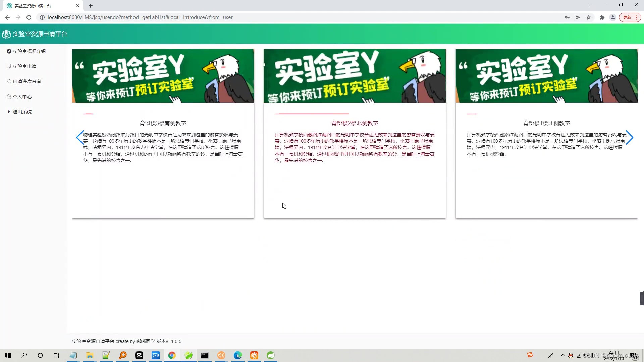Click the 申请进度查询 search icon

pyautogui.click(x=9, y=81)
